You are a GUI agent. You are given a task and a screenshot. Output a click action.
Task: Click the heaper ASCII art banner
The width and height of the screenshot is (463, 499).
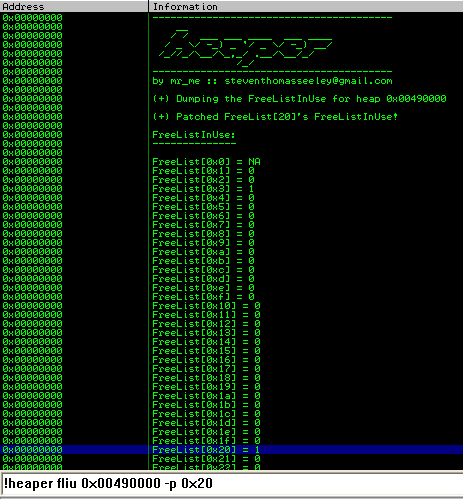[245, 48]
